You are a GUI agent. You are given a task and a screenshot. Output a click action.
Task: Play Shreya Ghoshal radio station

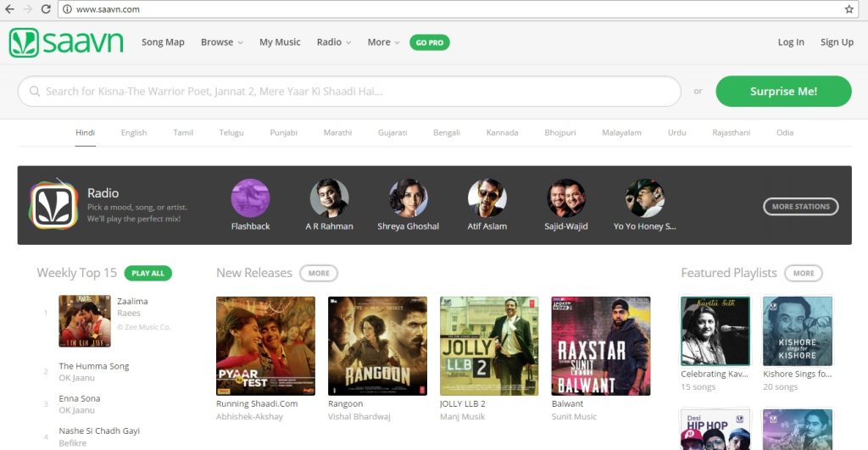point(408,197)
